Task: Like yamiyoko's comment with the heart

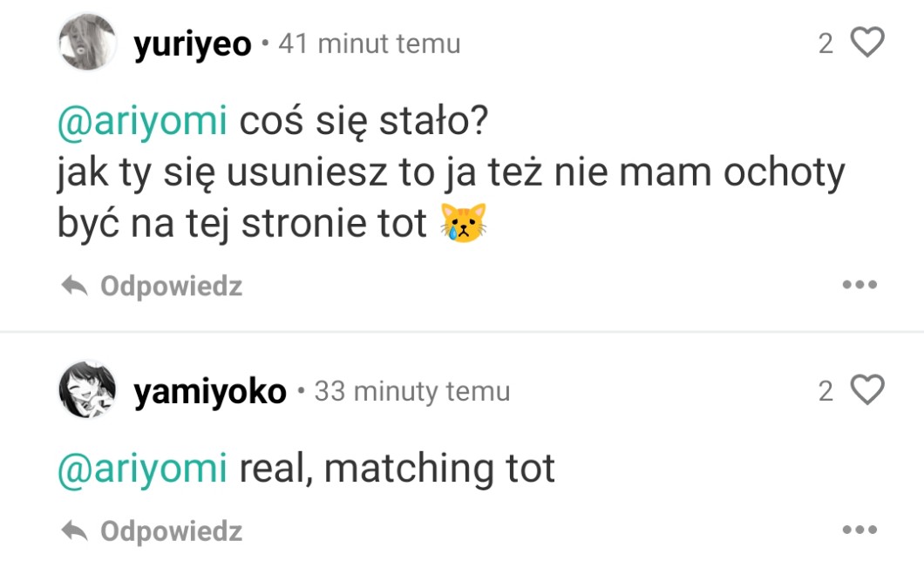Action: tap(866, 390)
